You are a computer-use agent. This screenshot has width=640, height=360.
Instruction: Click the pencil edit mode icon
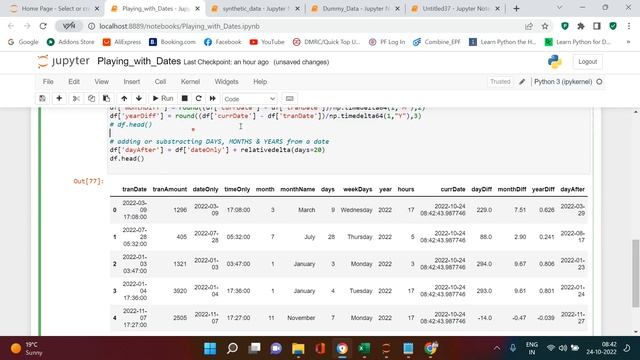click(522, 82)
